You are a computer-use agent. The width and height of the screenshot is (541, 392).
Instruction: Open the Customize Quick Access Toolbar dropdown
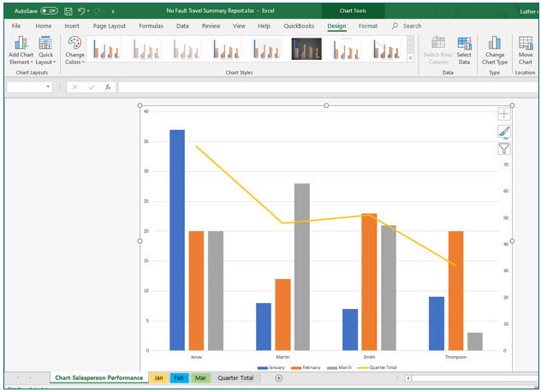(113, 11)
